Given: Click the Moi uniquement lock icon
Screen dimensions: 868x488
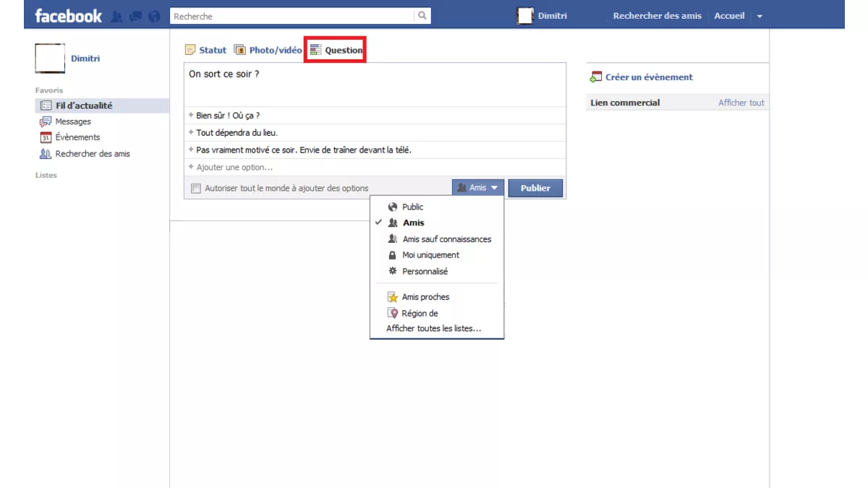Looking at the screenshot, I should pyautogui.click(x=393, y=255).
